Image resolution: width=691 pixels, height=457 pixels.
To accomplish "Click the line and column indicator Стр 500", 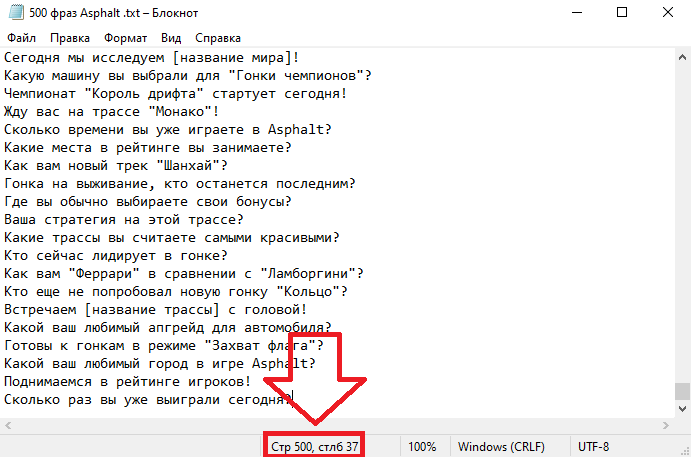I will tap(314, 447).
